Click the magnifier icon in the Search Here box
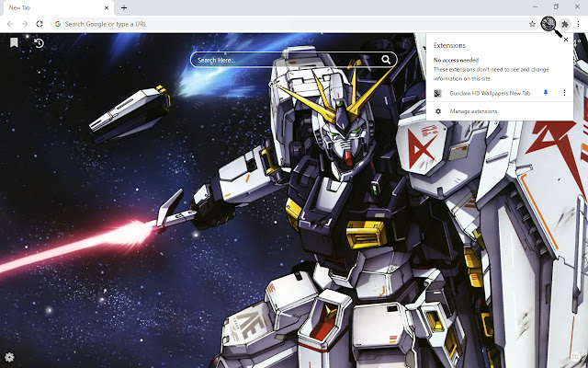 tap(386, 59)
